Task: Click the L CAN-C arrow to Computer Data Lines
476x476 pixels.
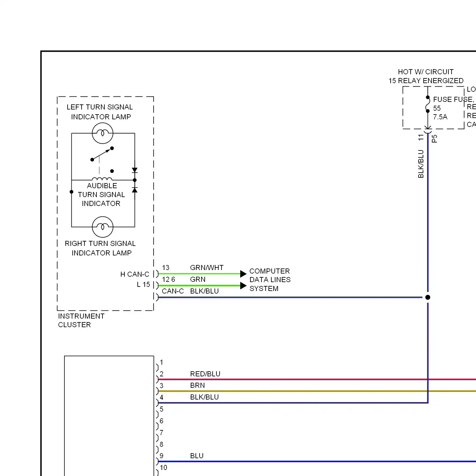Action: tap(243, 286)
